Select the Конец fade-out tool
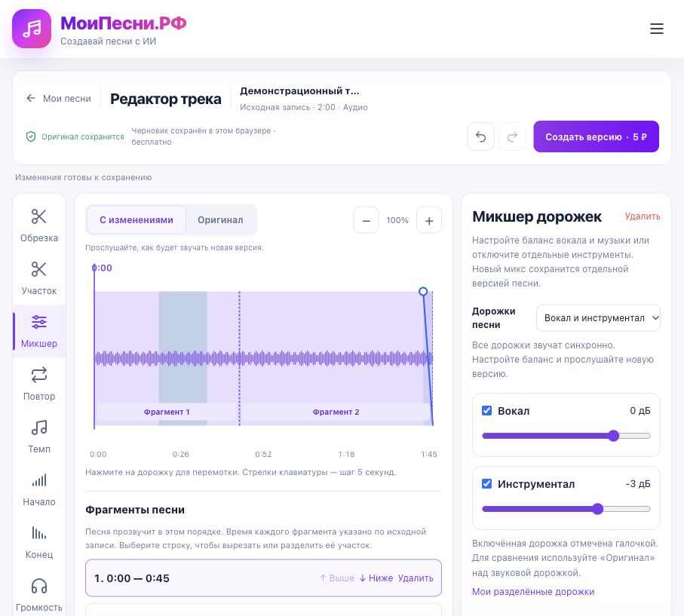This screenshot has height=616, width=684. tap(39, 542)
